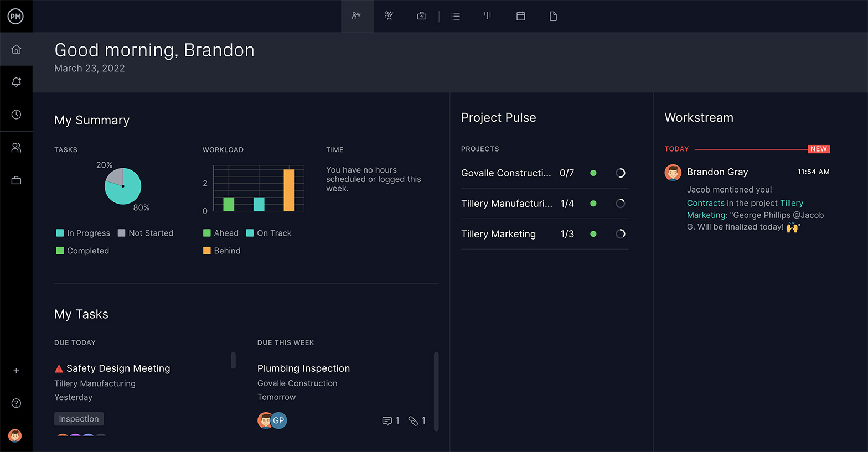Click the Due This Week scrollbar

point(436,390)
